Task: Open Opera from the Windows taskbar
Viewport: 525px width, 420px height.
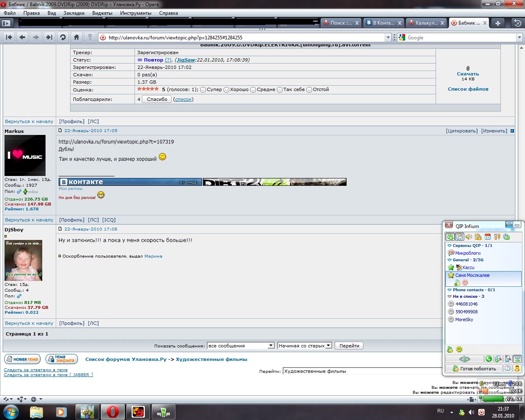Action: pyautogui.click(x=112, y=411)
